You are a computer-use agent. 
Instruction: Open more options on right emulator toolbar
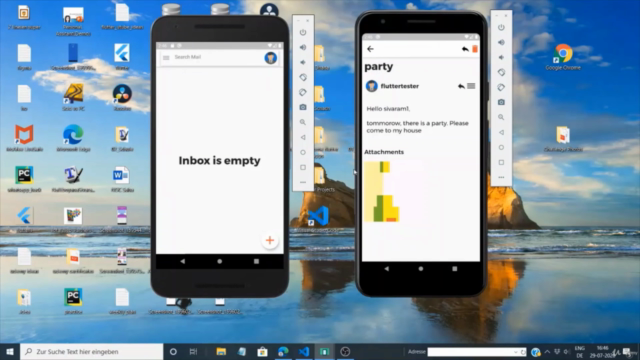(x=501, y=177)
